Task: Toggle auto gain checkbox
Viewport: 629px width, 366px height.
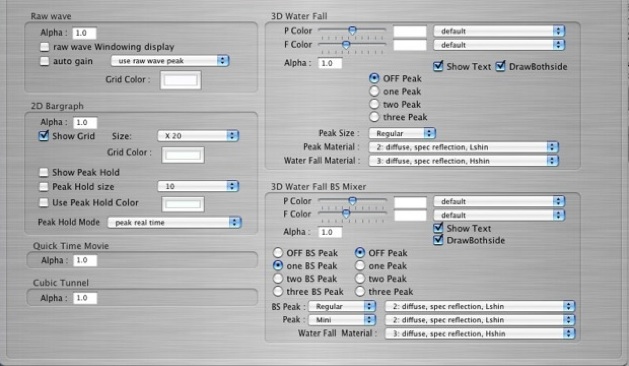Action: [45, 61]
